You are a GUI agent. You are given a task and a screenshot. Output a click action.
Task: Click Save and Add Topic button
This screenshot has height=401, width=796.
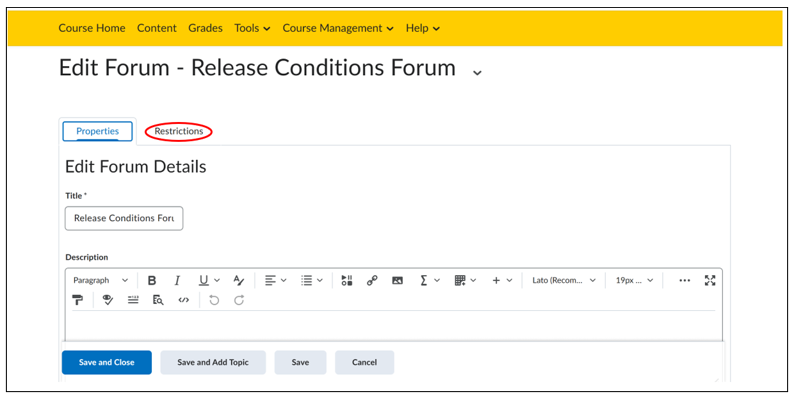pyautogui.click(x=213, y=362)
